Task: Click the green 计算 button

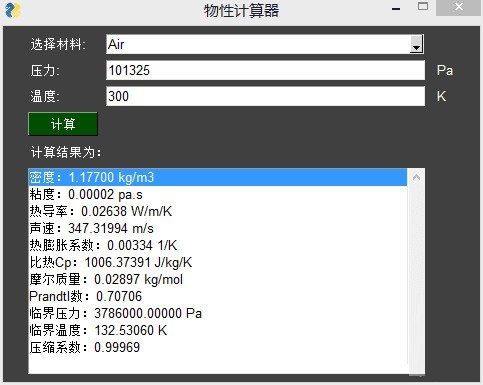Action: point(63,124)
